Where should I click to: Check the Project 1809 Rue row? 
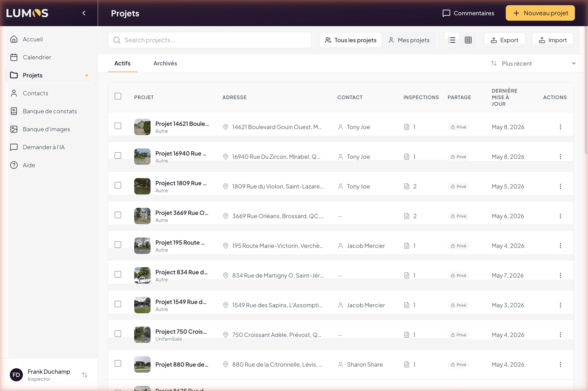click(x=118, y=185)
